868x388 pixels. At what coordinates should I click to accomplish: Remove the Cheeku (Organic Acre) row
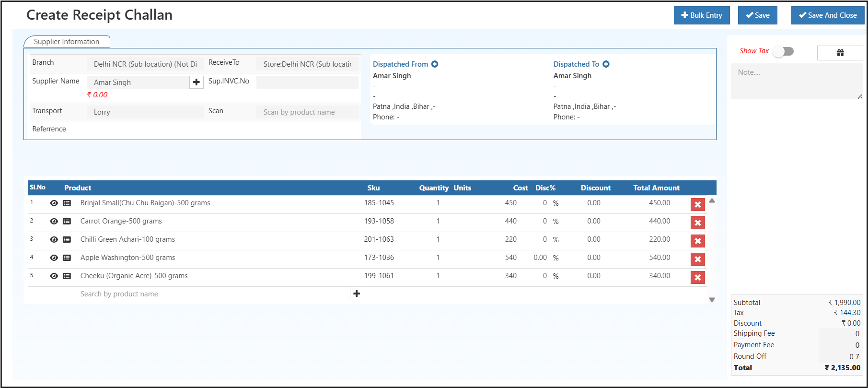coord(697,278)
